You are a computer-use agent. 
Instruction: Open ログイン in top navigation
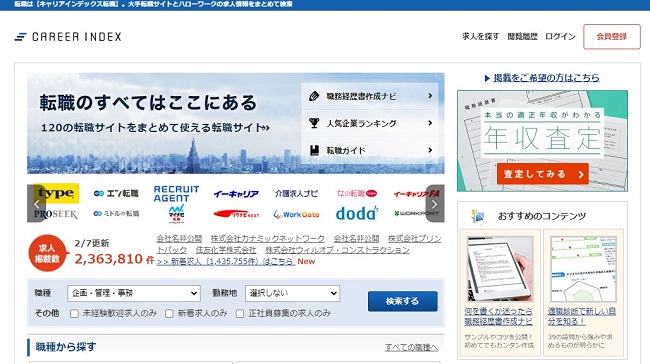(560, 36)
